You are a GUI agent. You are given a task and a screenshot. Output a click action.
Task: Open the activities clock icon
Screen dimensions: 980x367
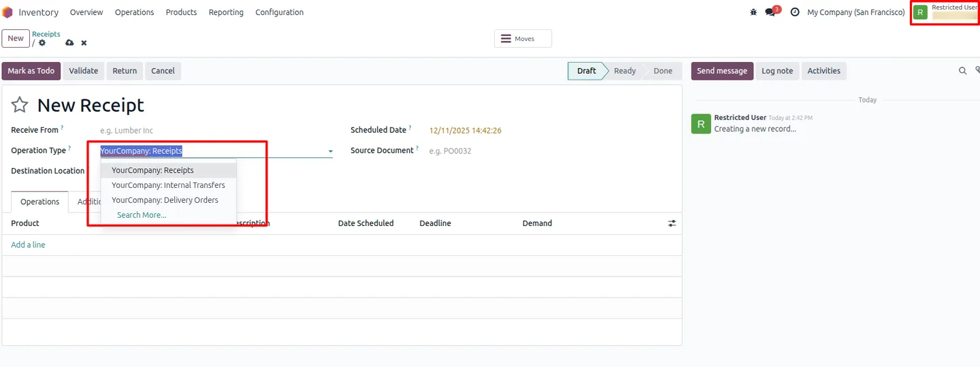[x=795, y=12]
